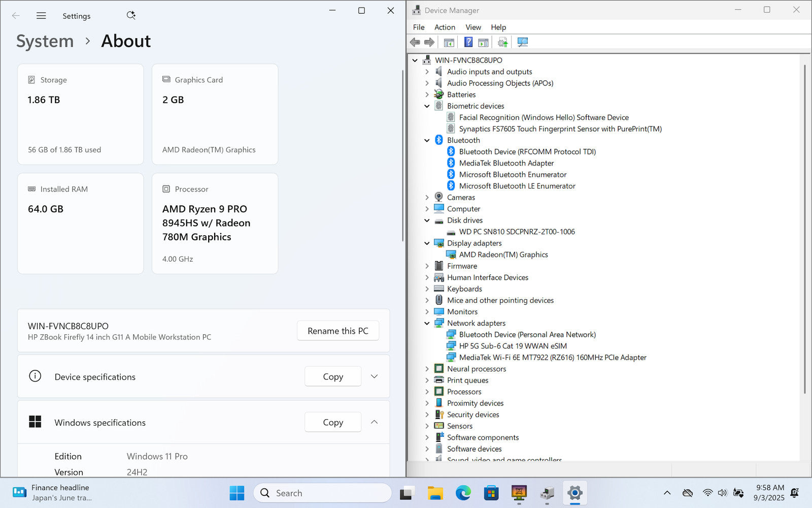
Task: Click the battery icon in system tray
Action: (x=738, y=493)
